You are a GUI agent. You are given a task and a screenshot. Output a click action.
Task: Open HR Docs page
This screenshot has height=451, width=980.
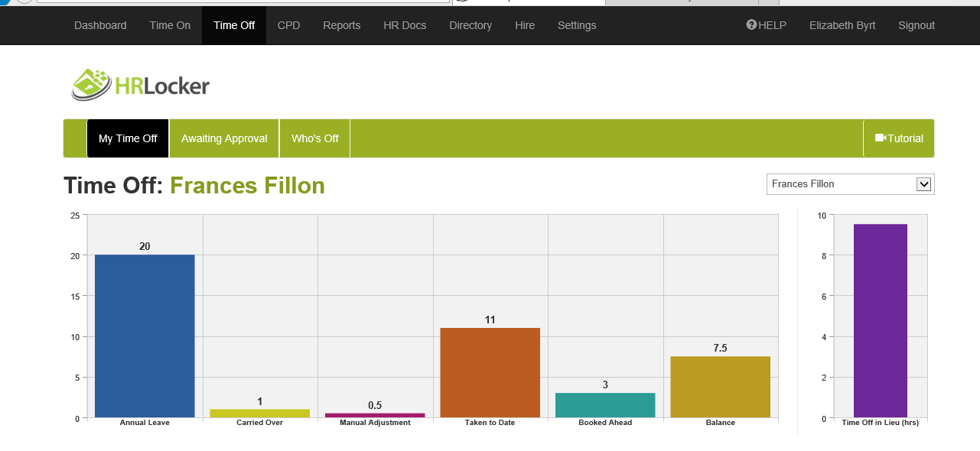(x=405, y=25)
